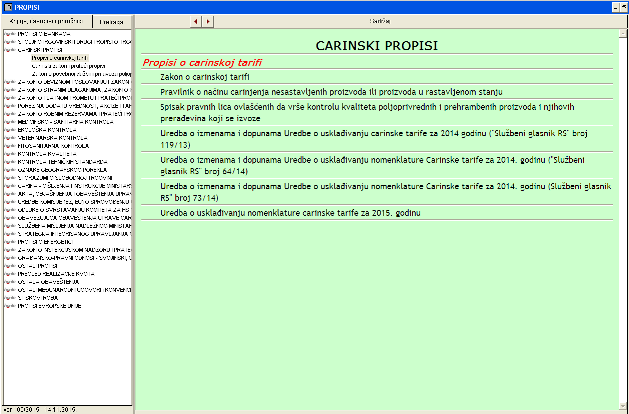Minimize the PROPISI window
The image size is (629, 414).
coord(616,7)
